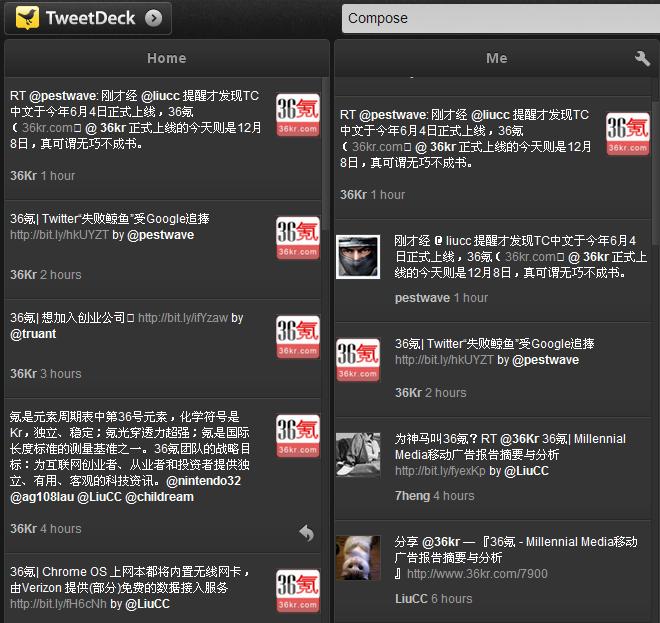Click 36Kr 4 hours author name
This screenshot has width=660, height=623.
[24, 528]
